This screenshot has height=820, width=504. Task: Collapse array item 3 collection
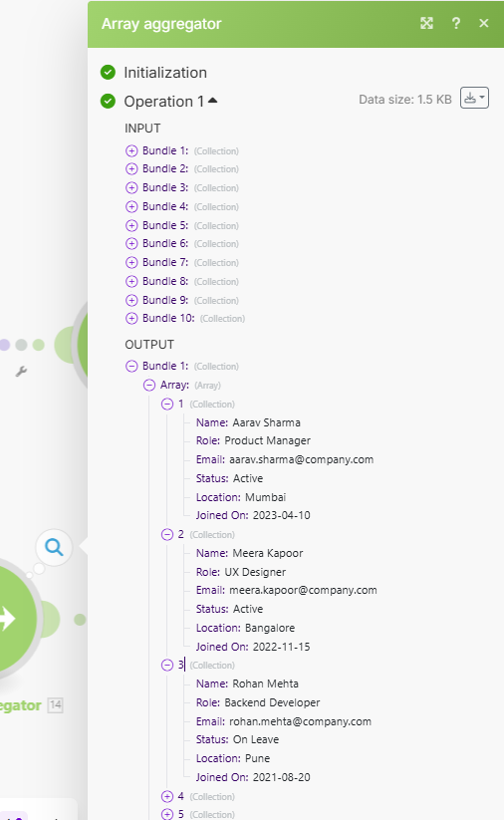167,666
